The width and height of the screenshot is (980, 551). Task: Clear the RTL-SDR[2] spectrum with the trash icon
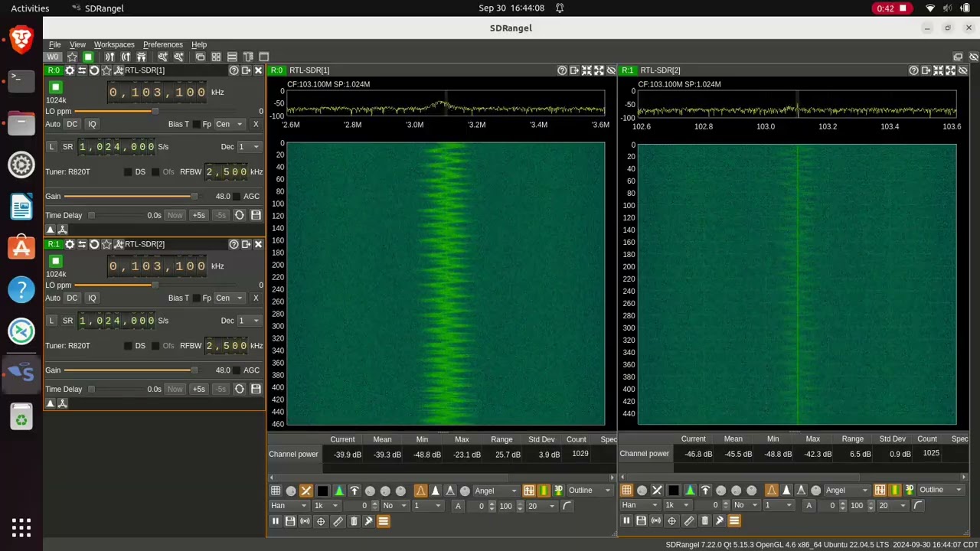point(704,520)
